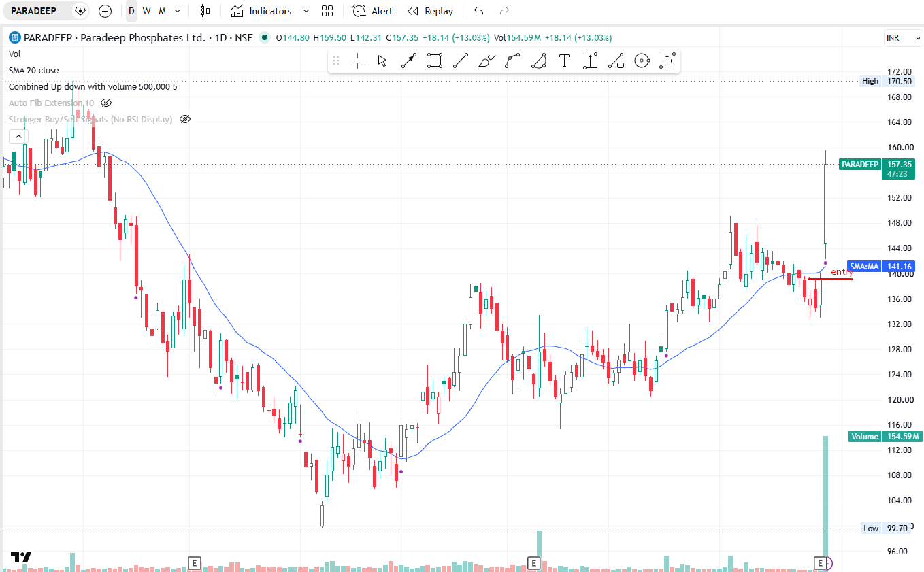Click the SMA:MA 141.16 axis label

point(881,266)
